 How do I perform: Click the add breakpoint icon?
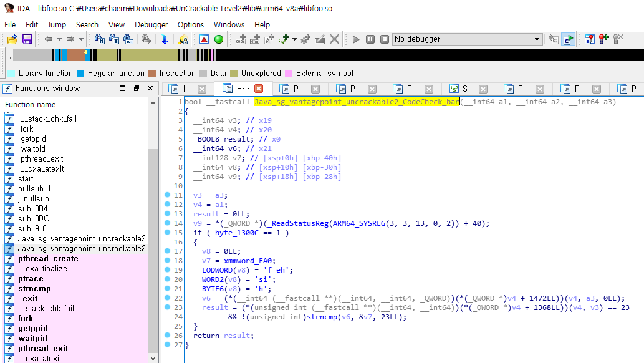[603, 39]
